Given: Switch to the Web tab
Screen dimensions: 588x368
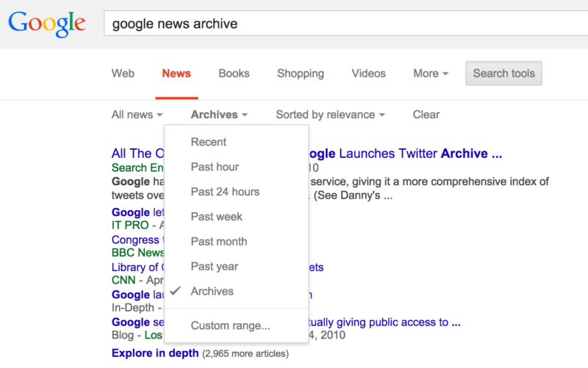Looking at the screenshot, I should 123,73.
